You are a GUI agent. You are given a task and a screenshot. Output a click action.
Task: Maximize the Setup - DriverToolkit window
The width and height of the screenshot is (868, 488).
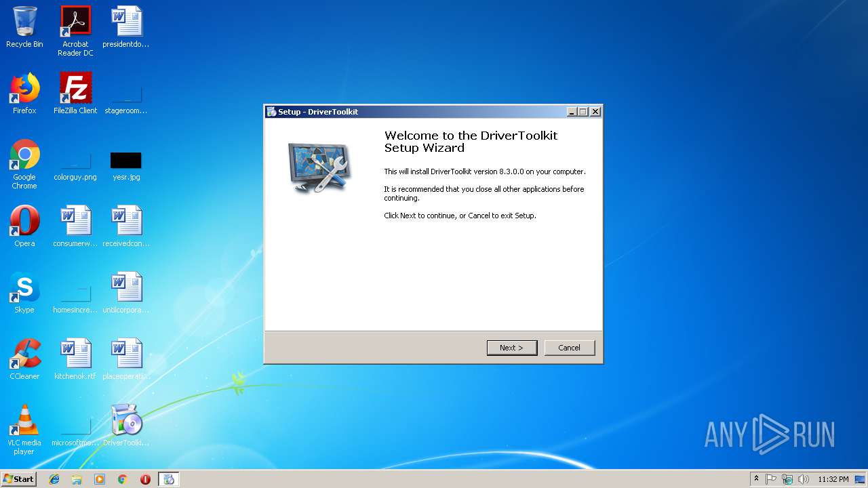pyautogui.click(x=583, y=112)
